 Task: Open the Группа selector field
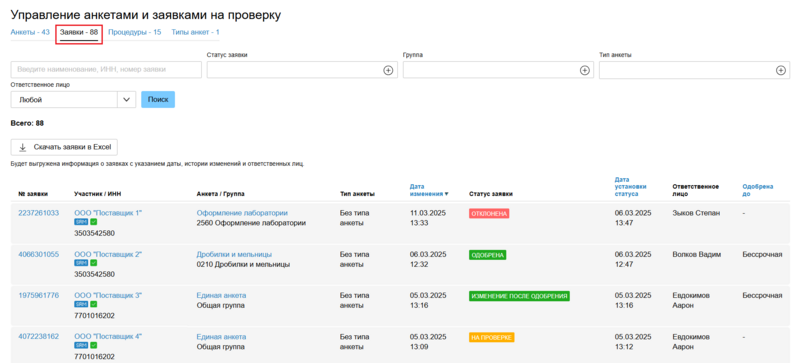pyautogui.click(x=498, y=70)
